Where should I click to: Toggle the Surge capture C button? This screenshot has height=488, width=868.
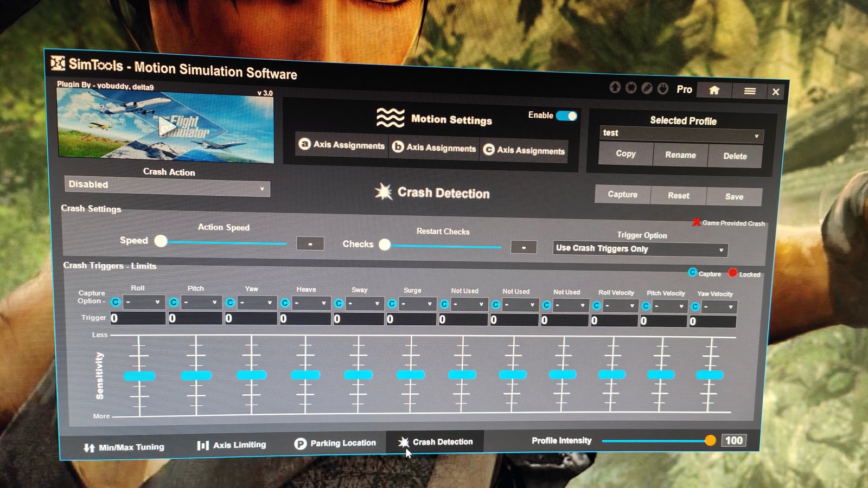pos(392,304)
